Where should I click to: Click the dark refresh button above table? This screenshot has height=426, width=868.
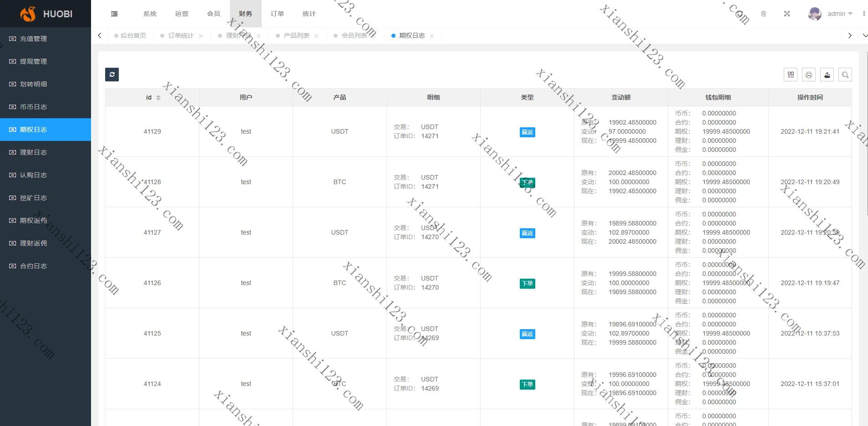coord(112,75)
